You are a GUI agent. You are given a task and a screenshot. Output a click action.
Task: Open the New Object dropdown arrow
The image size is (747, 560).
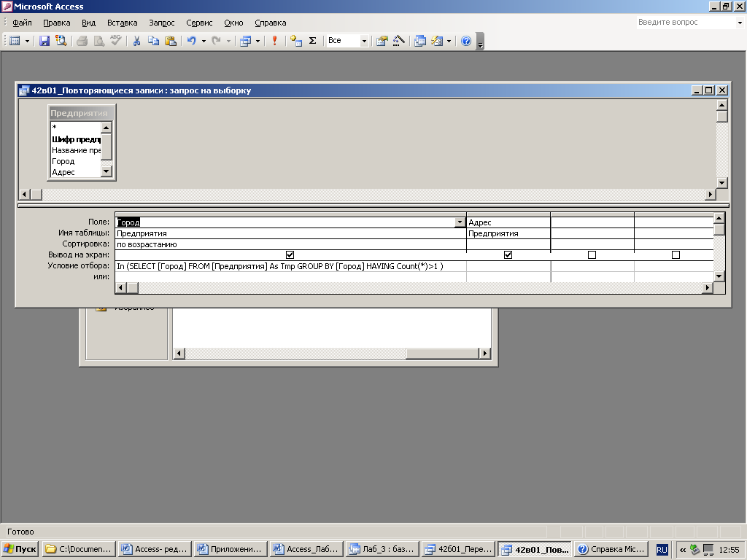coord(449,41)
